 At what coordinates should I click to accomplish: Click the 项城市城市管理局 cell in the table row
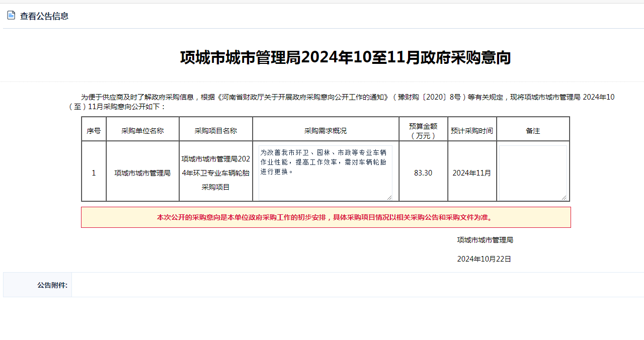click(x=142, y=173)
